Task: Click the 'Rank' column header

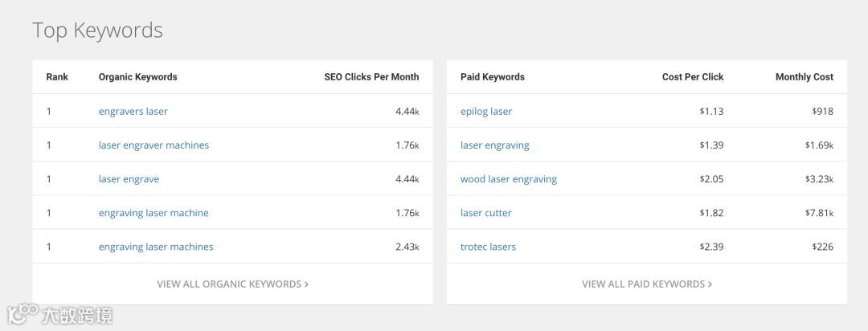Action: click(x=57, y=77)
